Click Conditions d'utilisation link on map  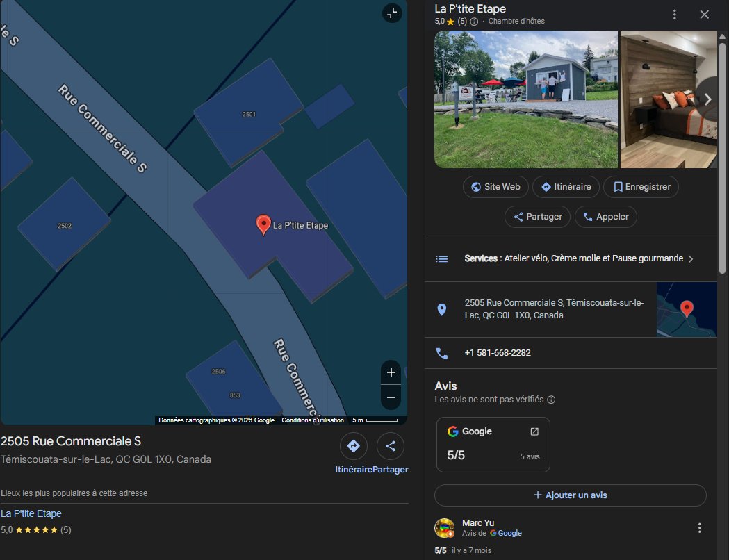[x=313, y=420]
